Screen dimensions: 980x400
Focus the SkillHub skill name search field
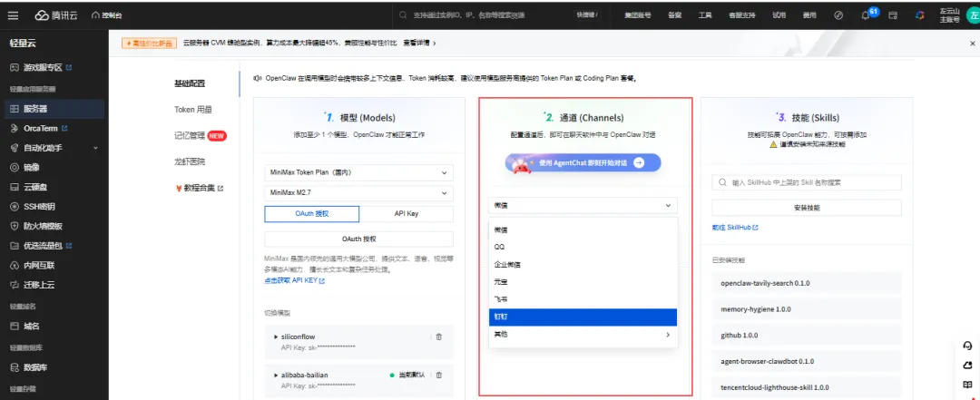tap(807, 182)
